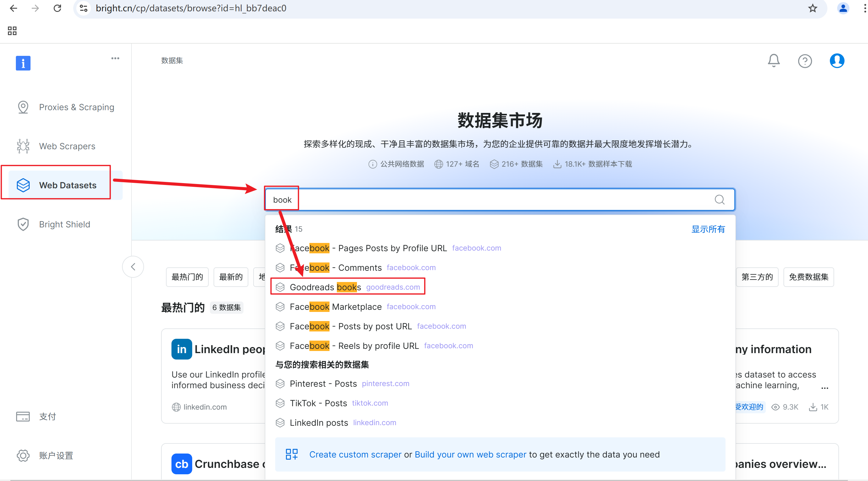Image resolution: width=868 pixels, height=481 pixels.
Task: Open Web Scrapers in sidebar
Action: point(67,146)
